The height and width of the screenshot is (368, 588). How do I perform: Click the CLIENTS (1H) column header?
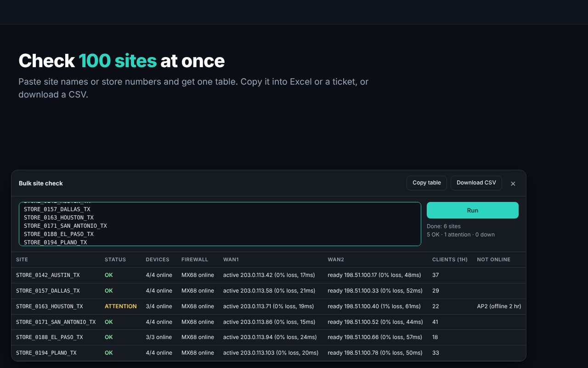tap(450, 259)
